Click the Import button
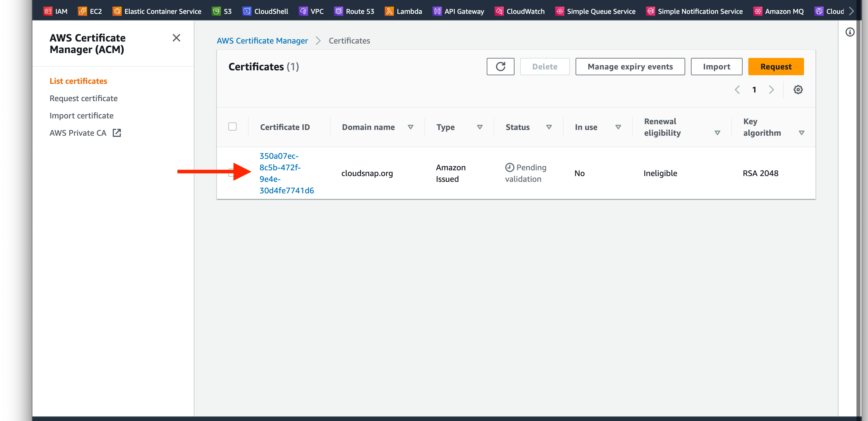The height and width of the screenshot is (421, 868). tap(716, 66)
